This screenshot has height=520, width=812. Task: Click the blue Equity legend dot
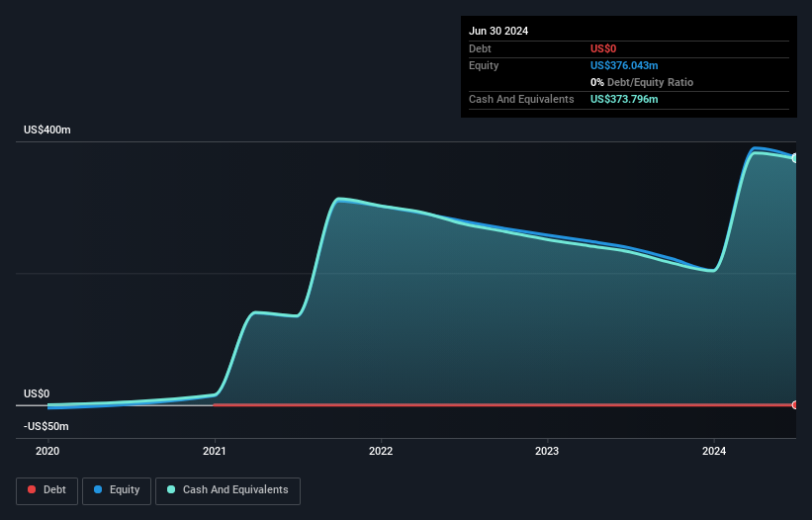(98, 489)
